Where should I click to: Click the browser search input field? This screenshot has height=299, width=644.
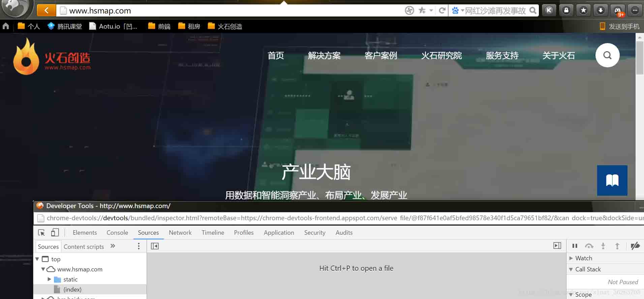click(x=495, y=10)
